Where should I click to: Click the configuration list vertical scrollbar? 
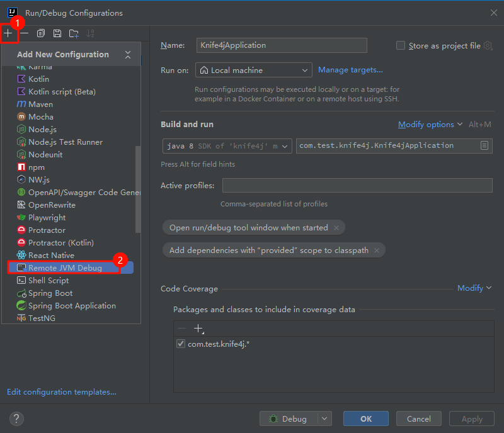pos(138,189)
